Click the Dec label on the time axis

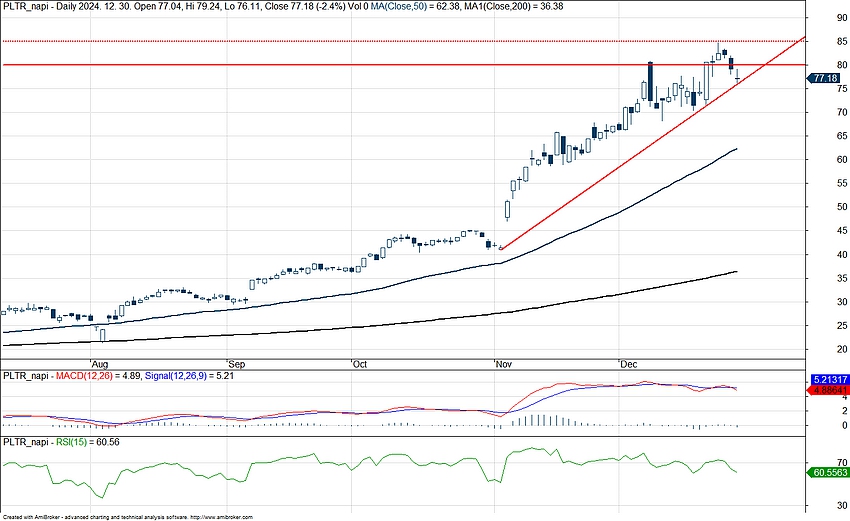[628, 364]
